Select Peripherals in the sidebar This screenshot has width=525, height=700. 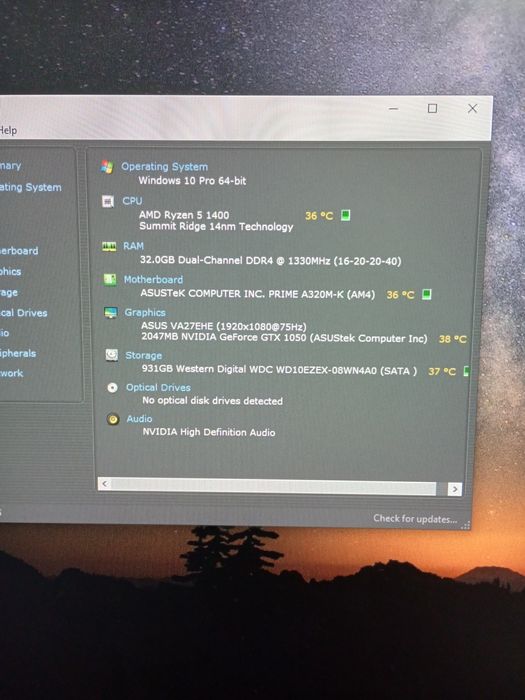coord(18,353)
